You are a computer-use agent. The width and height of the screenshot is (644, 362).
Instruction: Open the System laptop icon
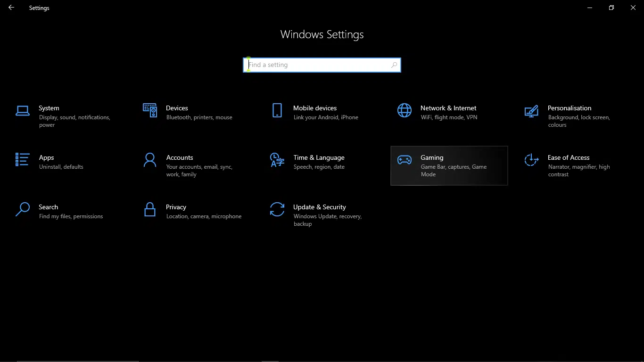(23, 111)
